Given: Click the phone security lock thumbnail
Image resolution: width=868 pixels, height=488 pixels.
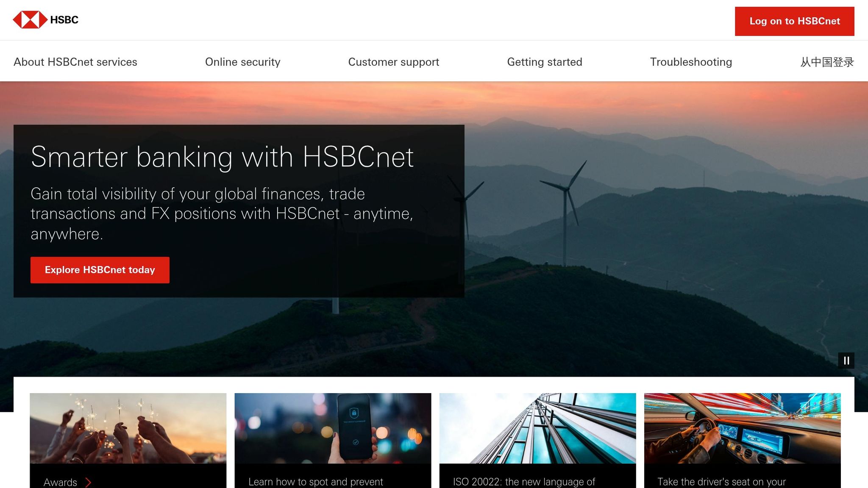Looking at the screenshot, I should click(333, 428).
